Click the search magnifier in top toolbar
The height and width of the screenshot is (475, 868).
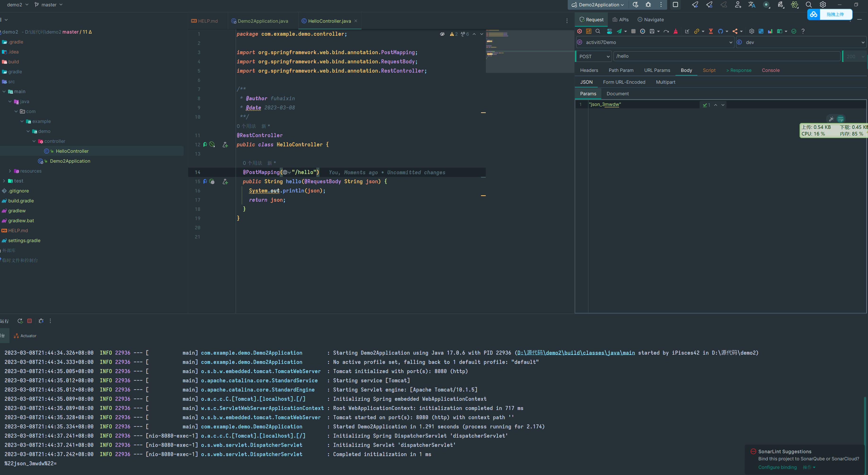click(809, 5)
